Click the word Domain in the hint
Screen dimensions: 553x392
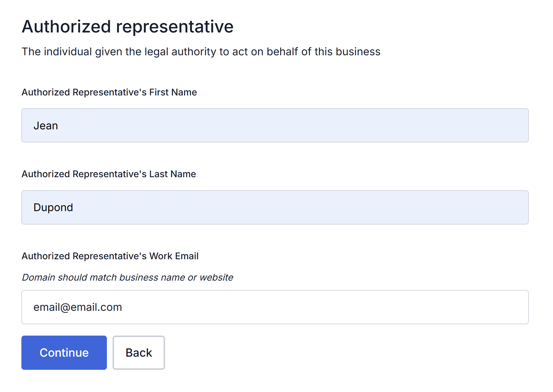pos(38,277)
